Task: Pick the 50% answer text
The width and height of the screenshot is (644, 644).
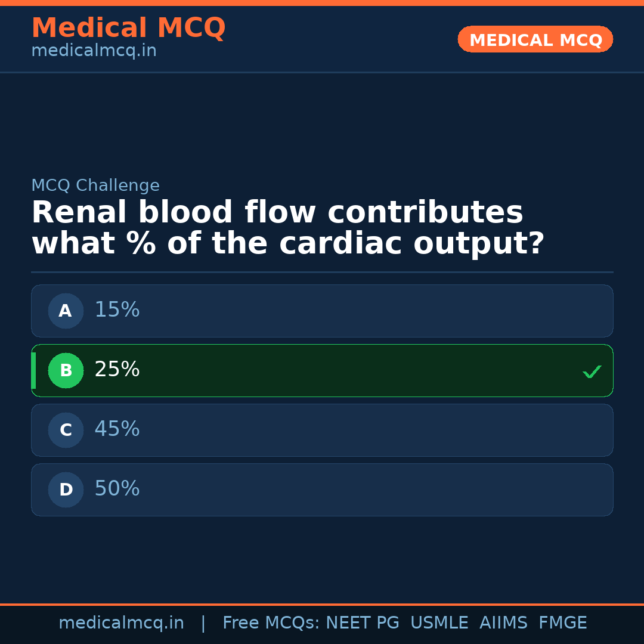Action: (x=117, y=489)
